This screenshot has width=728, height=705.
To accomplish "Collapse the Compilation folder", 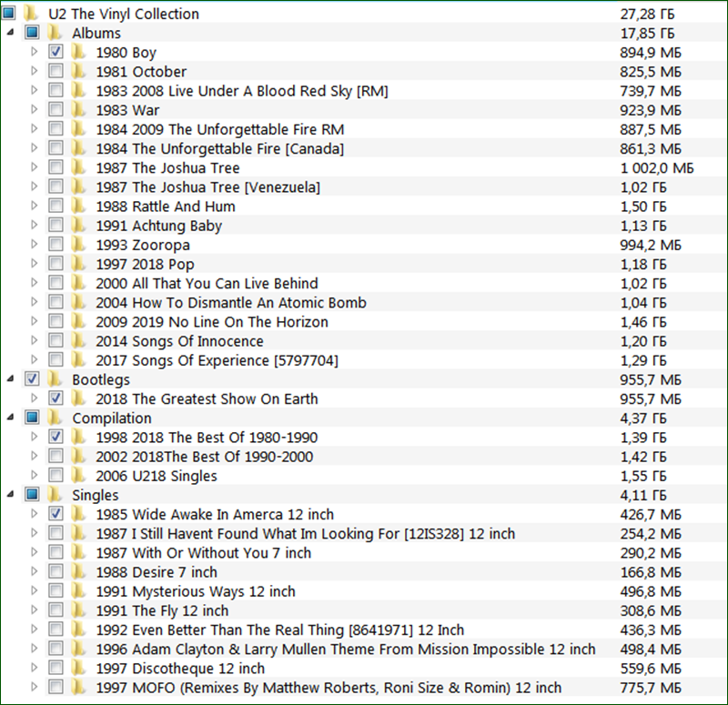I will [x=10, y=418].
